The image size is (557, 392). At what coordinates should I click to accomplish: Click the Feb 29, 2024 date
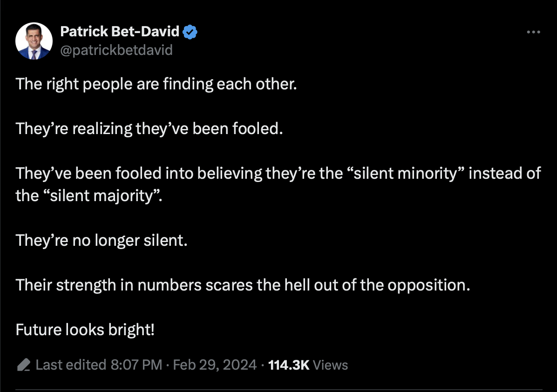click(x=215, y=365)
